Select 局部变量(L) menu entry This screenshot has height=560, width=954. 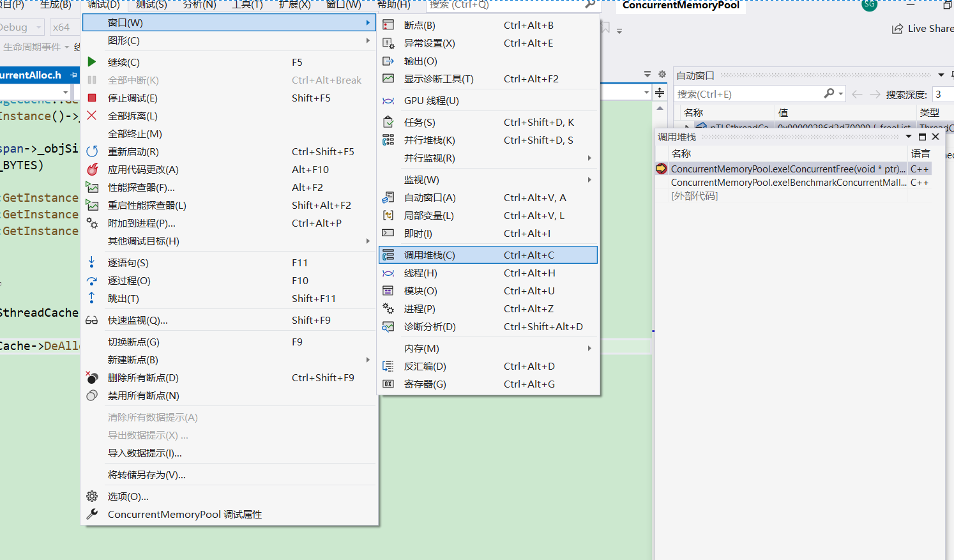click(488, 215)
